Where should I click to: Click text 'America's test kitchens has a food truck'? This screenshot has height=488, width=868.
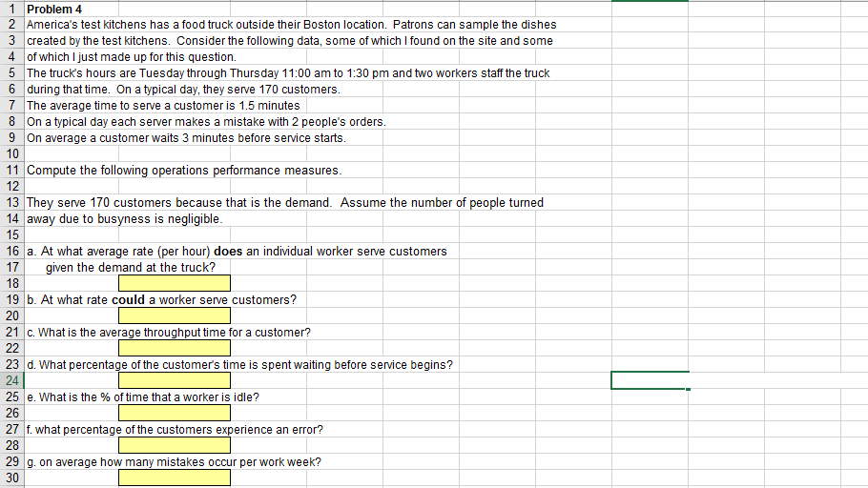[x=130, y=25]
